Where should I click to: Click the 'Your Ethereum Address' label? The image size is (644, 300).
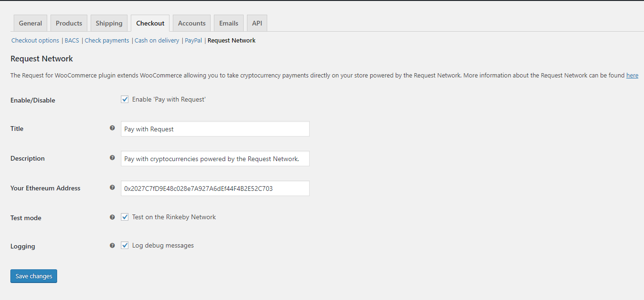tap(45, 188)
